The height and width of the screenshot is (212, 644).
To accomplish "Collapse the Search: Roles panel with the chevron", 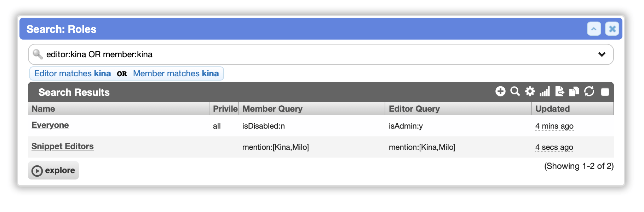I will click(594, 29).
